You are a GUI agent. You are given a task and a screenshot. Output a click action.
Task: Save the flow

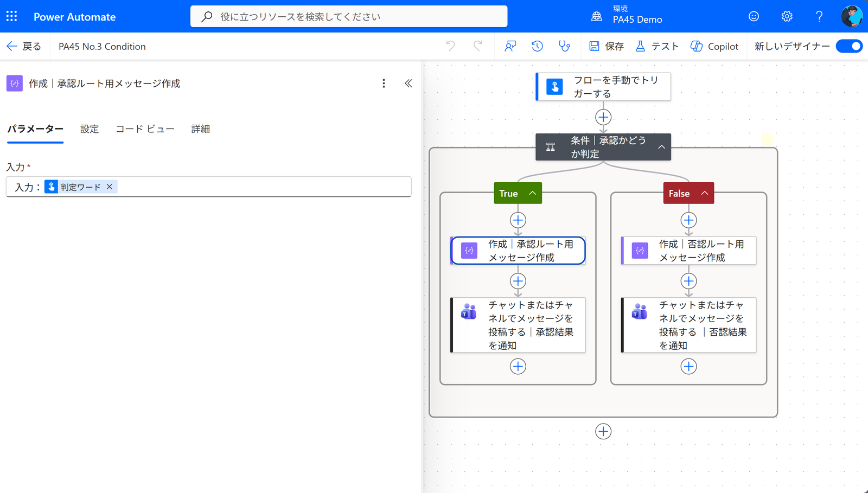[607, 46]
